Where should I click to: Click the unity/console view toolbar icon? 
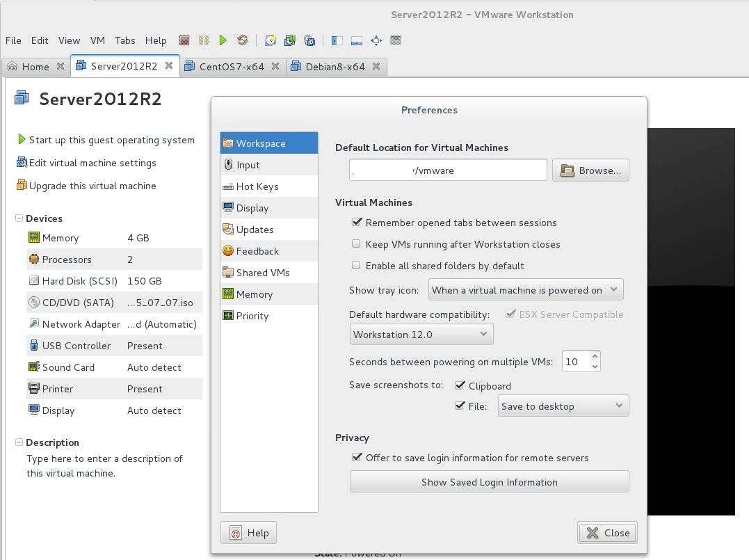(396, 40)
